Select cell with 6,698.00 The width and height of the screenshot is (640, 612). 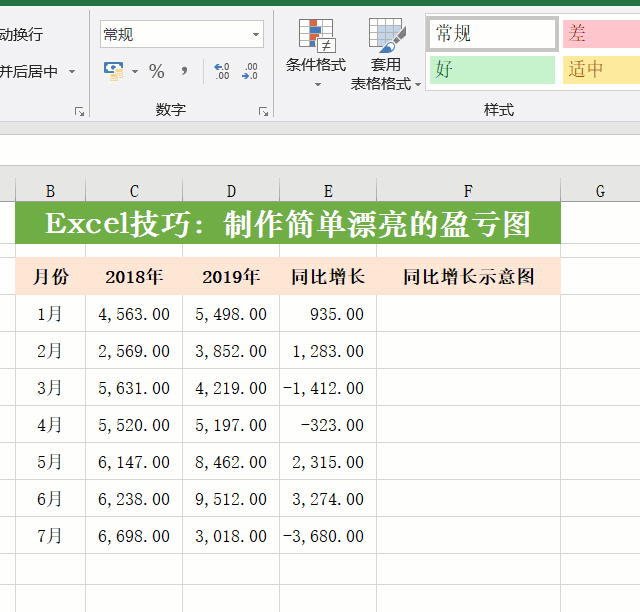coord(134,536)
